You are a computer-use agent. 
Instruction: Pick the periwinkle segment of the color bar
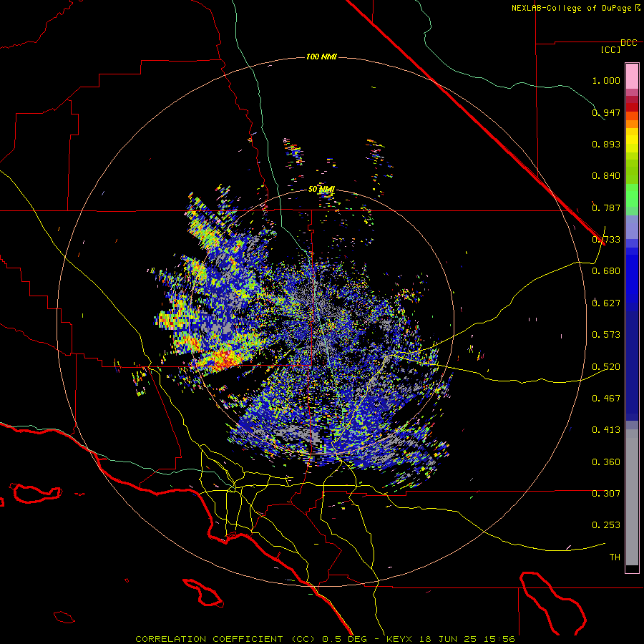coord(632,228)
